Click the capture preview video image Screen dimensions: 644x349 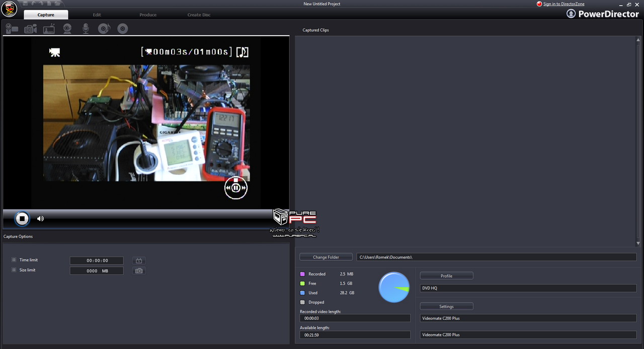coord(146,123)
